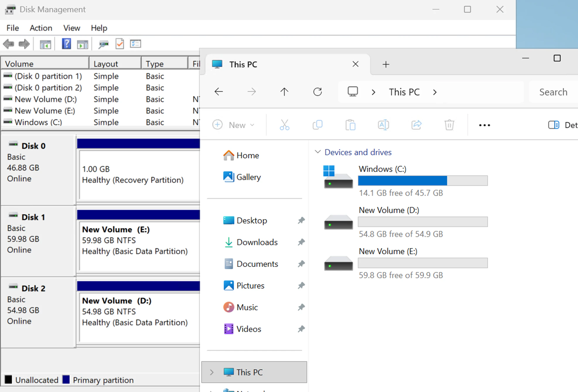Open the New dropdown in File Explorer

(233, 125)
